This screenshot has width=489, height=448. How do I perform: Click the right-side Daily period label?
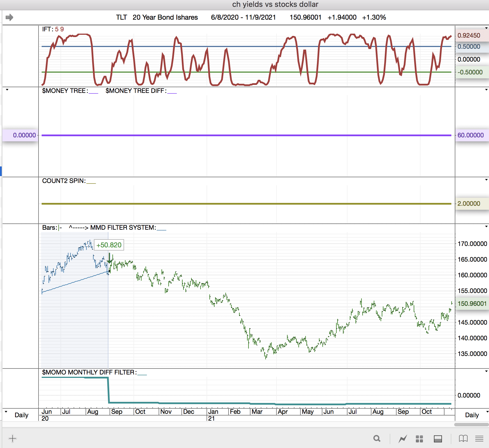(x=472, y=415)
